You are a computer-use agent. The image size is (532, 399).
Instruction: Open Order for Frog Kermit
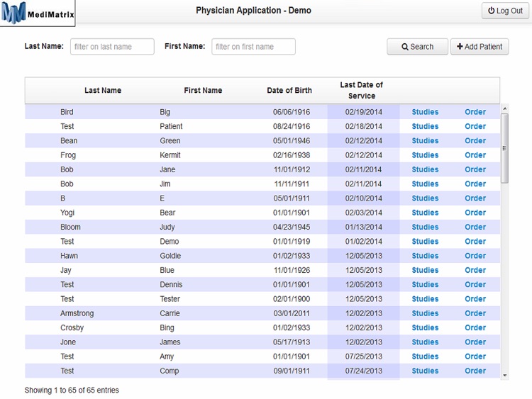tap(475, 155)
